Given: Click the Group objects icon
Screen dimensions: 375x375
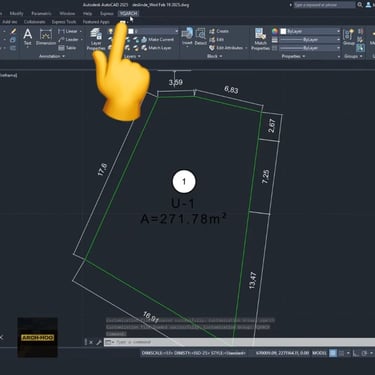Looking at the screenshot, I should pos(349,37).
